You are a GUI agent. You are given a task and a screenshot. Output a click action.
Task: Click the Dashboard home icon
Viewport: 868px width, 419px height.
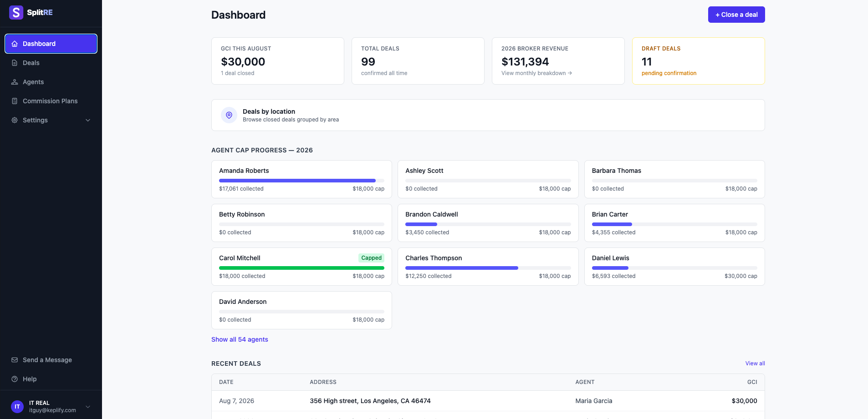point(15,44)
